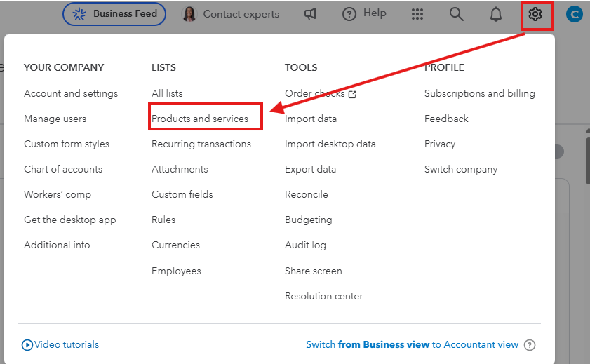
Task: Open the Business Feed button
Action: (114, 14)
